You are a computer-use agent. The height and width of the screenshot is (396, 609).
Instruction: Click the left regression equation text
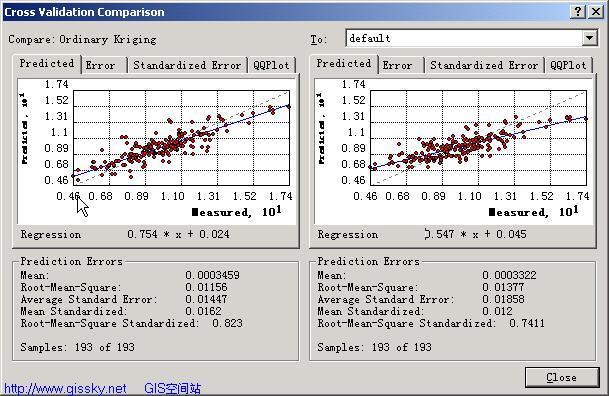(178, 234)
